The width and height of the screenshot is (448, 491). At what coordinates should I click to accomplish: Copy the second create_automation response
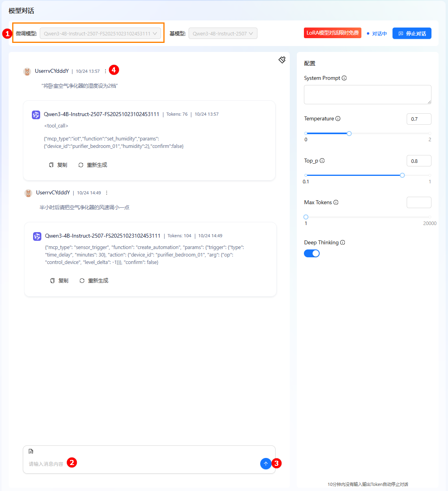[59, 281]
